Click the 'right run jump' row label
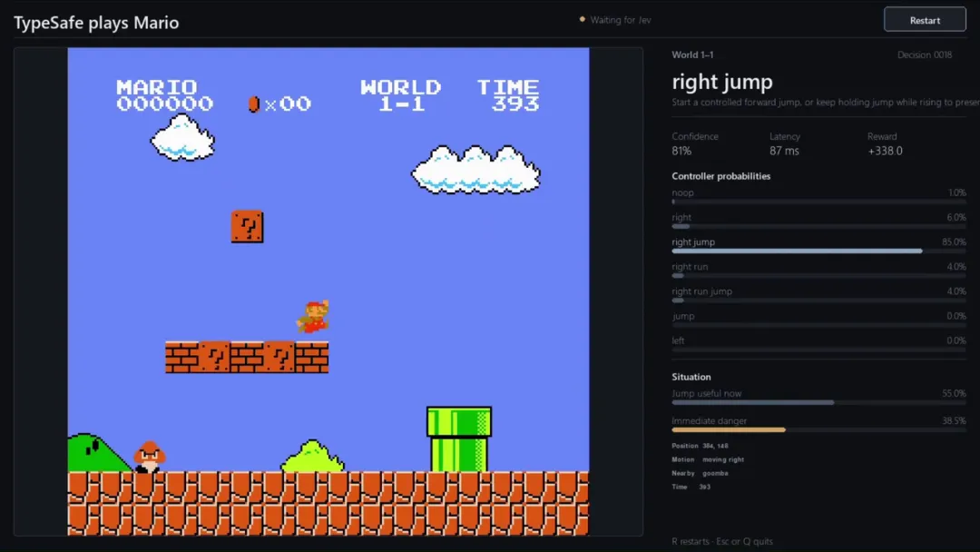 tap(701, 291)
